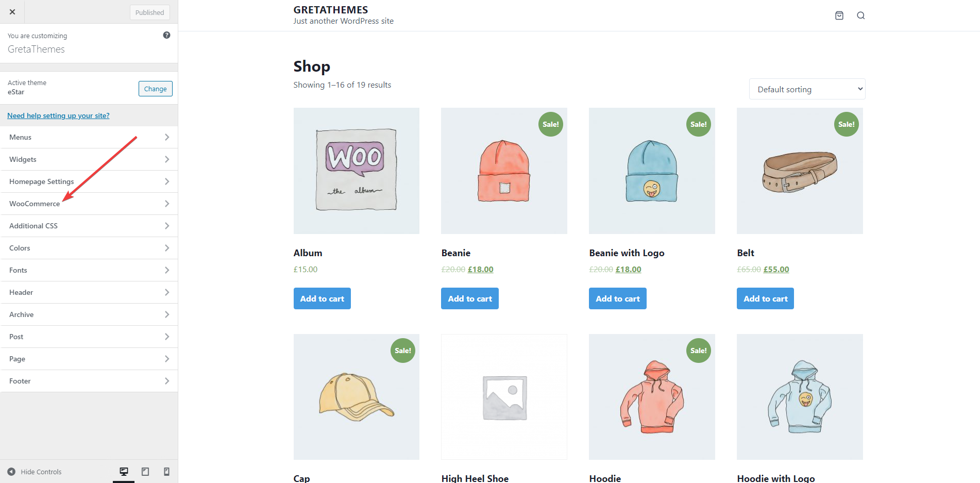Viewport: 980px width, 483px height.
Task: Switch to tablet preview mode
Action: 145,471
